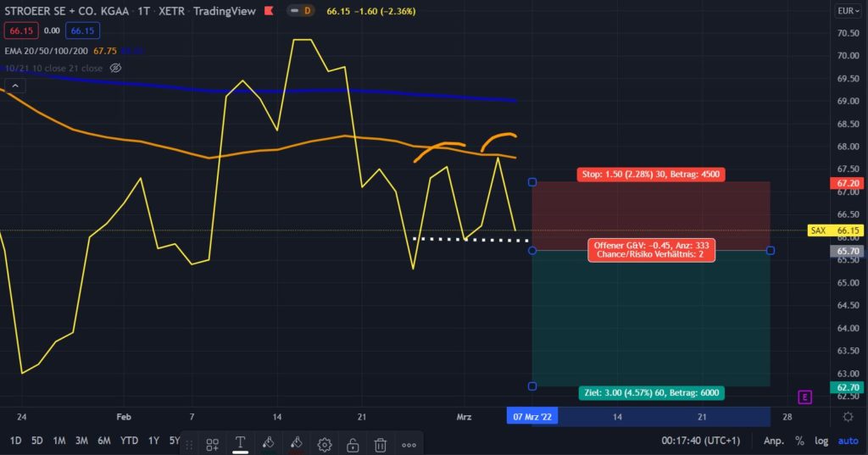This screenshot has height=455, width=868.
Task: Collapse the indicator legend with the chevron
Action: pyautogui.click(x=15, y=86)
